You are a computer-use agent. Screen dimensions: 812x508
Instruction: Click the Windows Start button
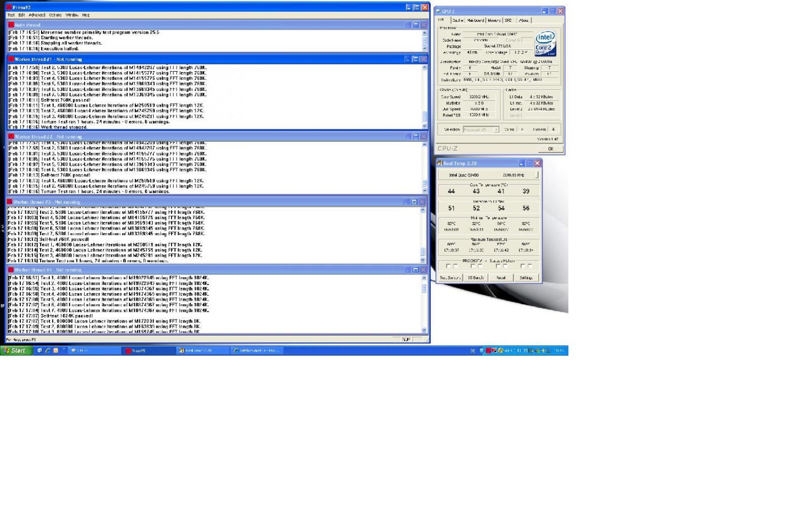[x=16, y=351]
